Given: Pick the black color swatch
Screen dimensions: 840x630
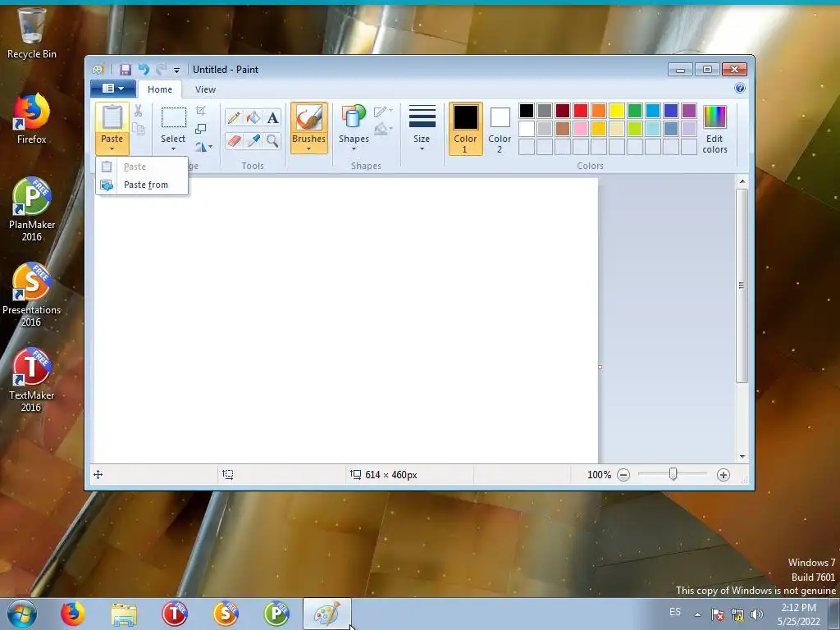Looking at the screenshot, I should [527, 111].
